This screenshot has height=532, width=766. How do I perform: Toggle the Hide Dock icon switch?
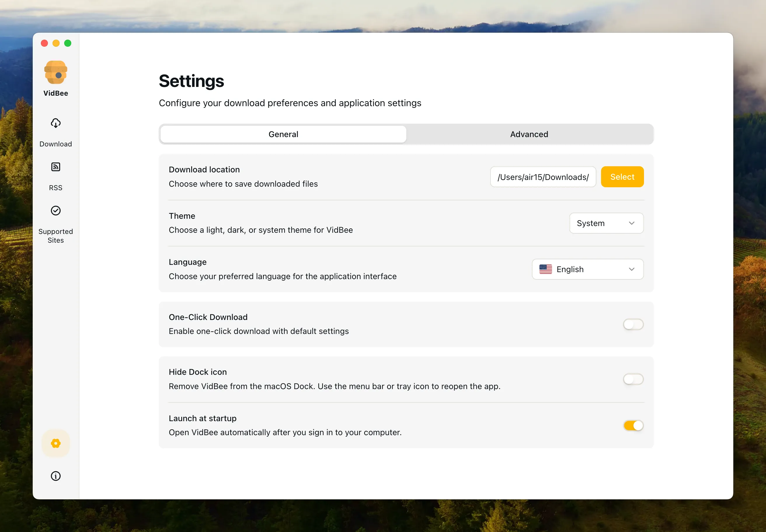coord(633,379)
